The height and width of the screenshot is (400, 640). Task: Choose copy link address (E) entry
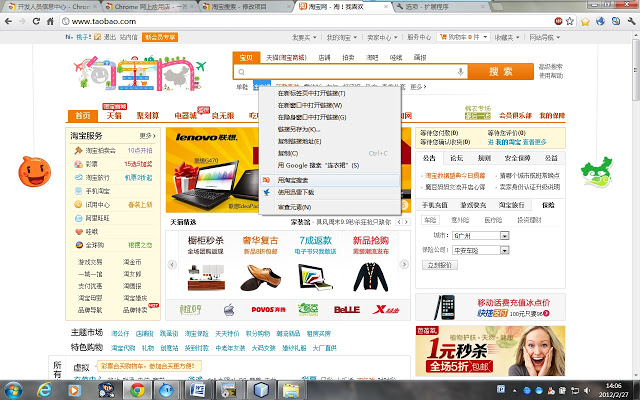pos(330,141)
